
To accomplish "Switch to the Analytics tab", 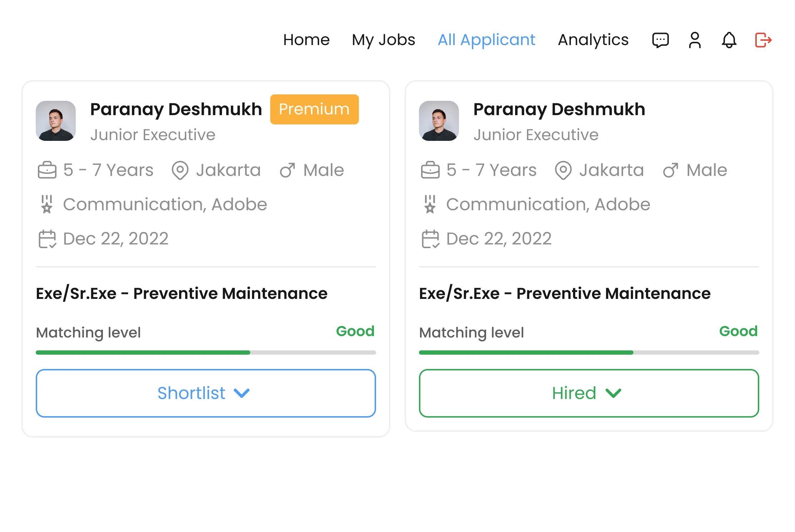I will tap(593, 40).
